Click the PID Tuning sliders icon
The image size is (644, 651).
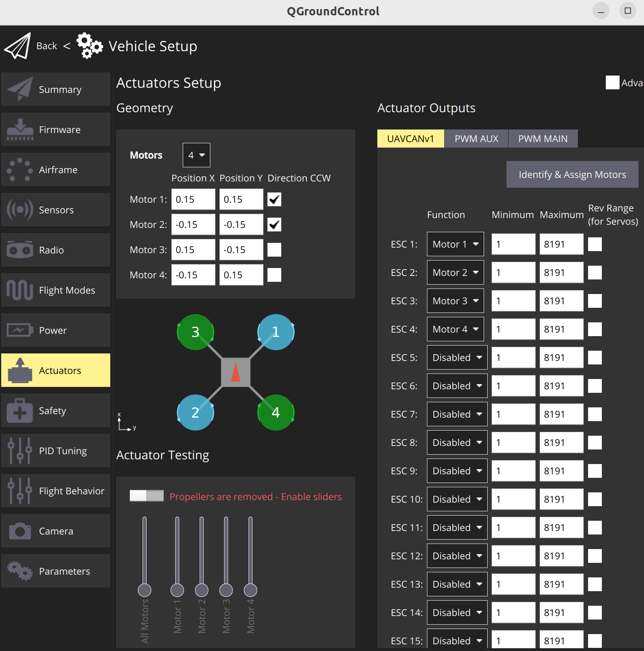coord(20,451)
